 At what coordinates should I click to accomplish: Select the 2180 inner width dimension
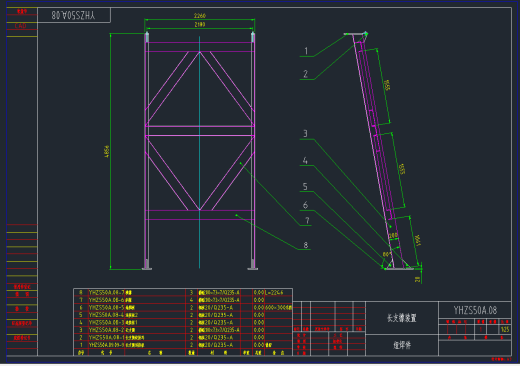pyautogui.click(x=200, y=24)
